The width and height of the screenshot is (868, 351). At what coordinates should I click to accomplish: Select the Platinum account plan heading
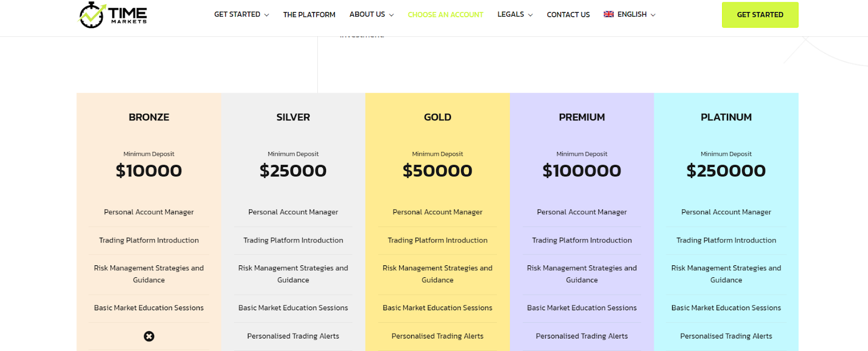(x=726, y=117)
